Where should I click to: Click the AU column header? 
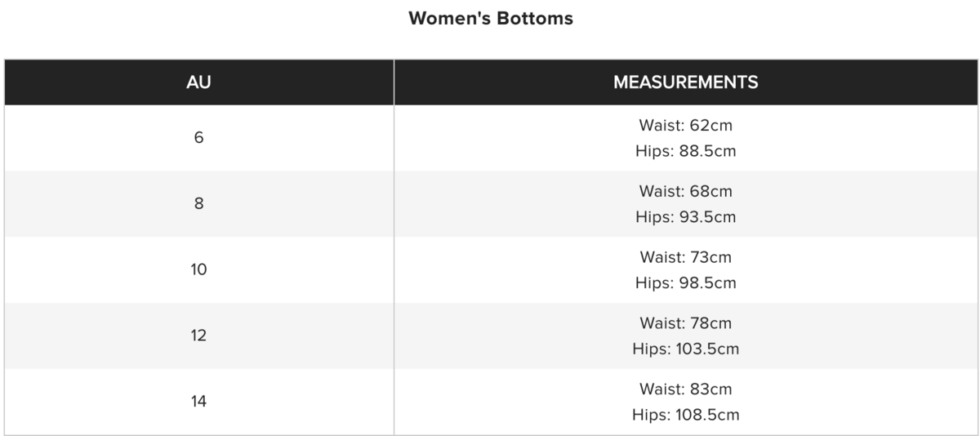pos(198,82)
